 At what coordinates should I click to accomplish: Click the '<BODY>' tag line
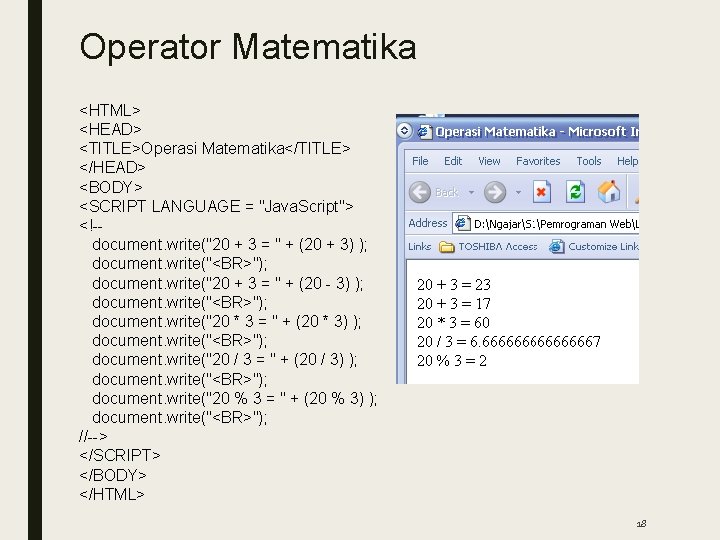[111, 187]
